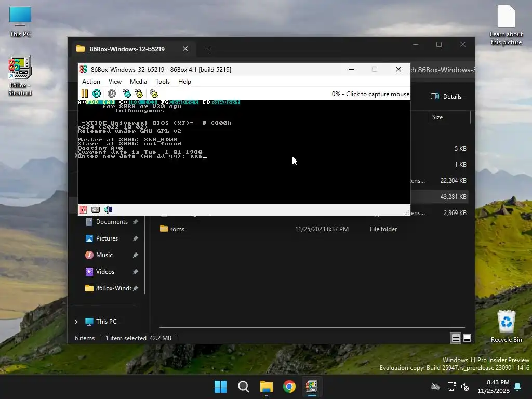
Task: Open 86Box Shortcut on the desktop
Action: (x=20, y=76)
